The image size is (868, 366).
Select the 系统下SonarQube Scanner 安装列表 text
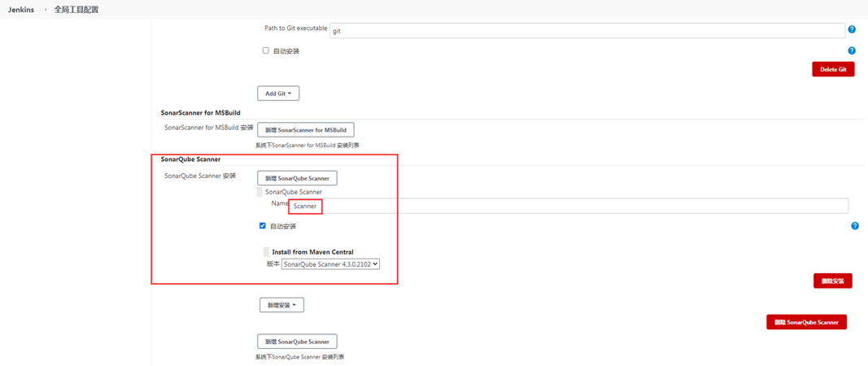299,357
